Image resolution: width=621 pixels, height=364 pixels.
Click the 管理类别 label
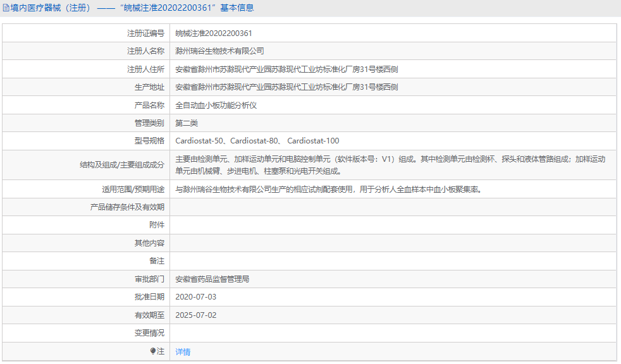point(149,123)
